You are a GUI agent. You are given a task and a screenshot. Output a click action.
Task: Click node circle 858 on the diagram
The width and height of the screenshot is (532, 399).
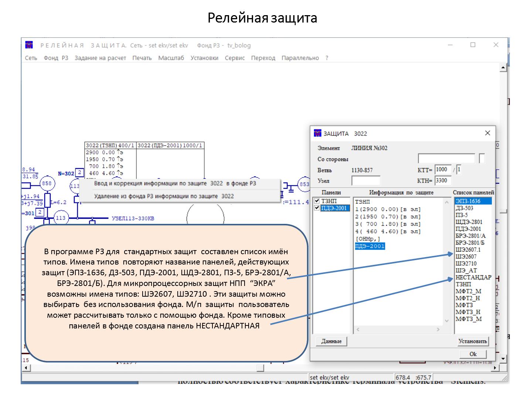click(47, 184)
